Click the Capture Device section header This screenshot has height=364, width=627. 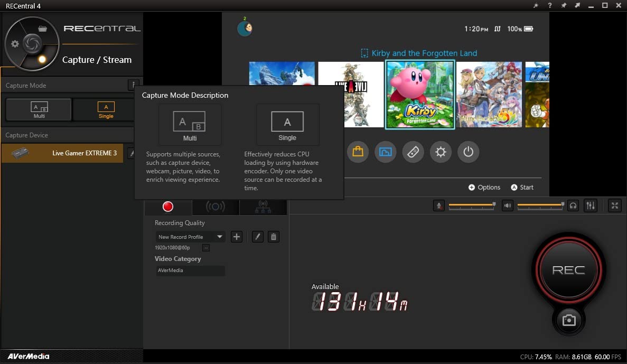(x=67, y=135)
